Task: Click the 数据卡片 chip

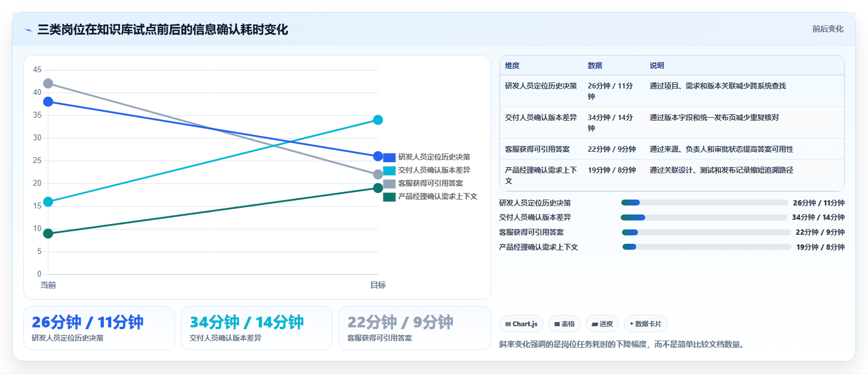Action: point(646,324)
